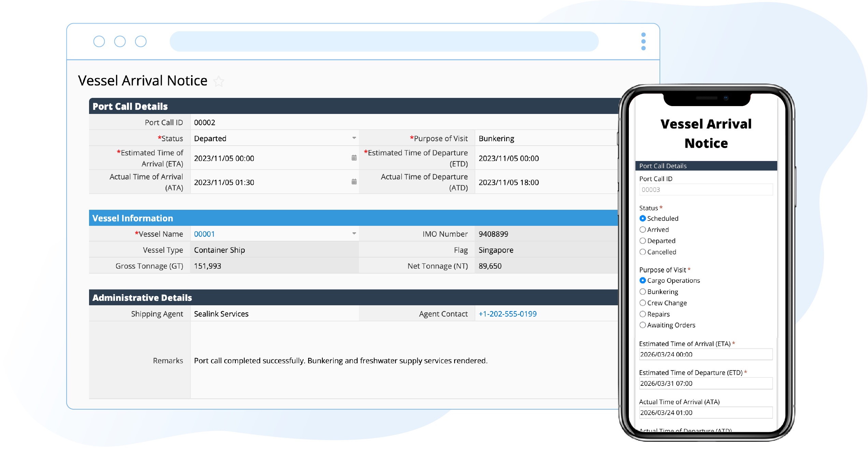The image size is (868, 454).
Task: Select the Arrived status radio button
Action: point(643,230)
